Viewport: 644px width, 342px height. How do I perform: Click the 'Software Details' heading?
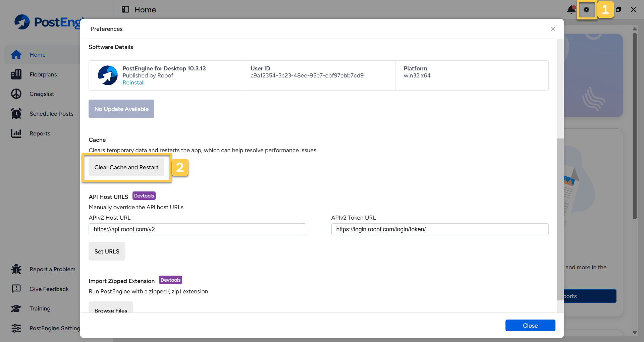click(x=111, y=47)
